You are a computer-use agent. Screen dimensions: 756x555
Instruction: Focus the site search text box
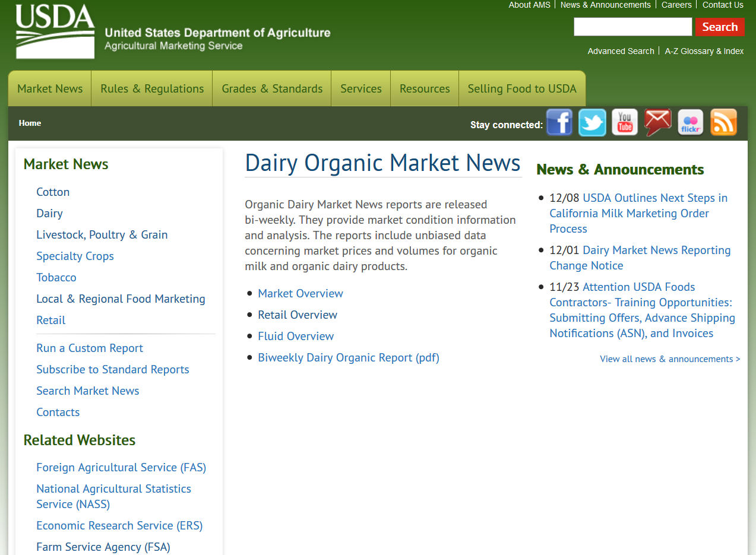(633, 27)
